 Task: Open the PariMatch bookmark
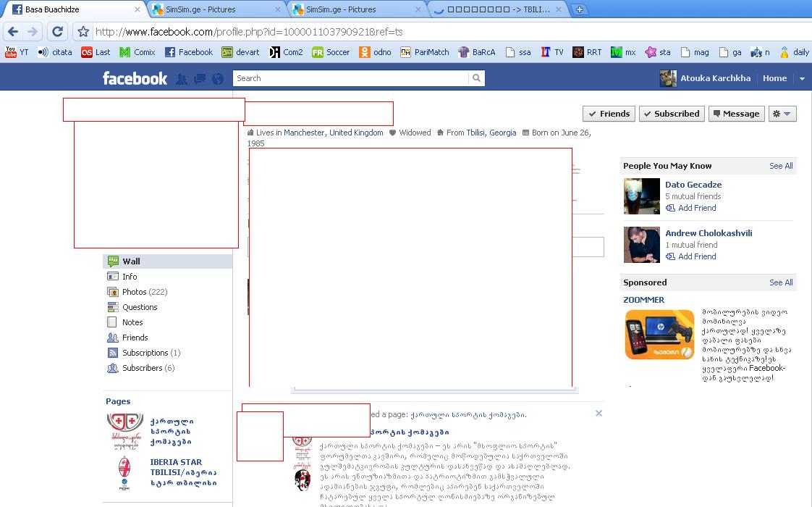pos(425,52)
